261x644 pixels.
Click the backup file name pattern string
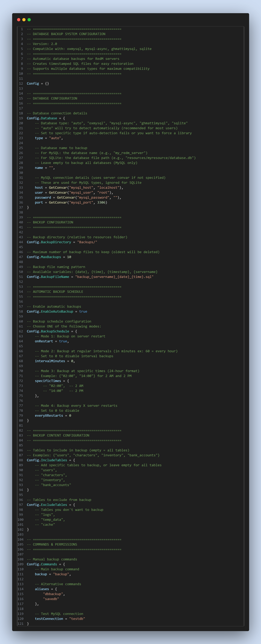pyautogui.click(x=114, y=277)
